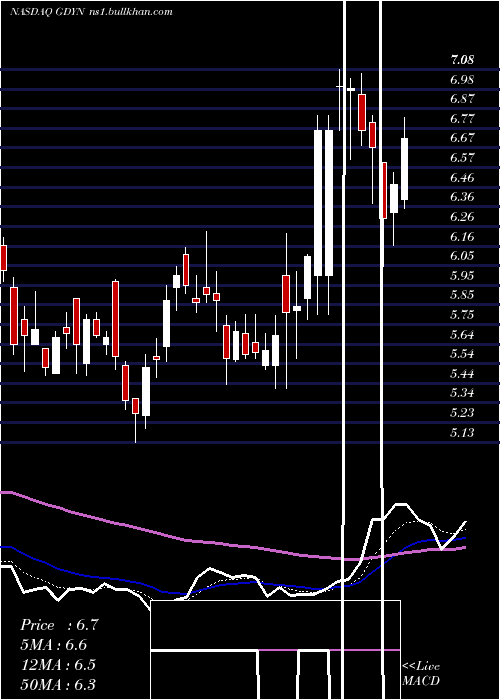Click the 6.46 price axis label
The image size is (500, 700).
coord(462,177)
